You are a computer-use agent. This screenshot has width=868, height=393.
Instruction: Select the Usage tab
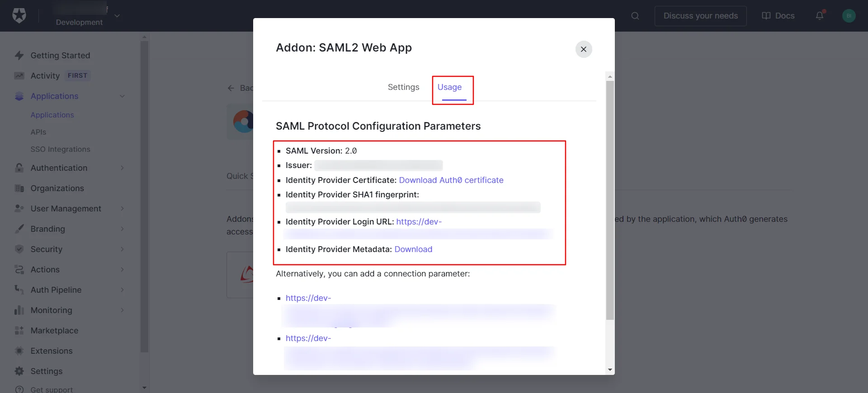point(449,87)
